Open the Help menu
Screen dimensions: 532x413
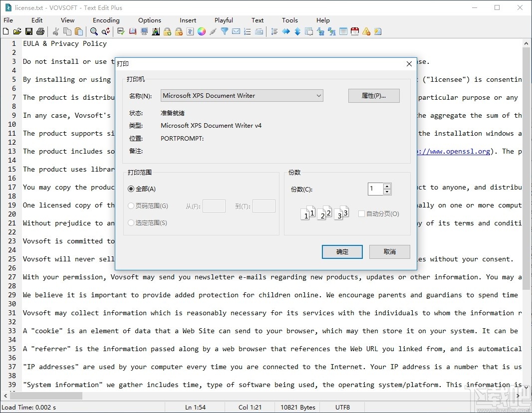[x=323, y=20]
